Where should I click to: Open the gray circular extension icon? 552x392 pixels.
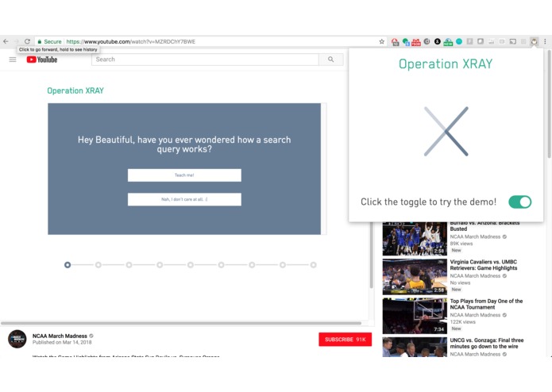427,41
